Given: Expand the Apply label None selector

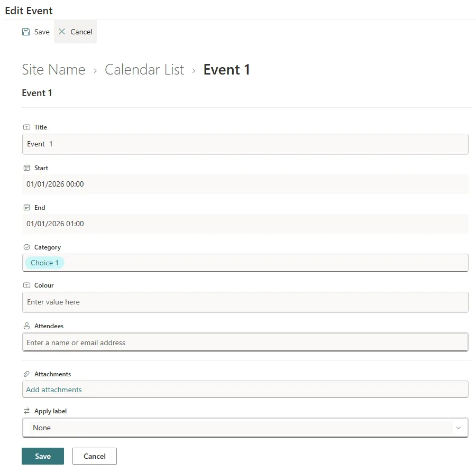Looking at the screenshot, I should pyautogui.click(x=245, y=427).
